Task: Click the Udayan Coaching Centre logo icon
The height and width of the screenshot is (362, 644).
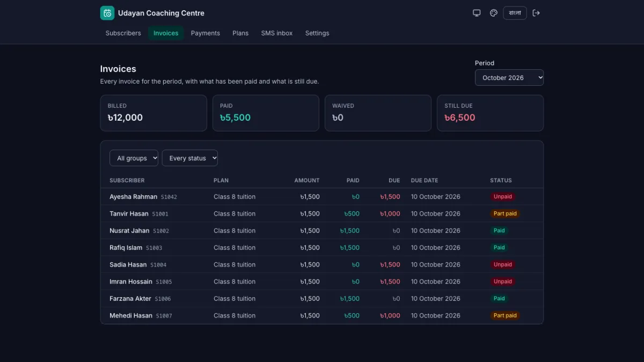Action: (x=107, y=13)
